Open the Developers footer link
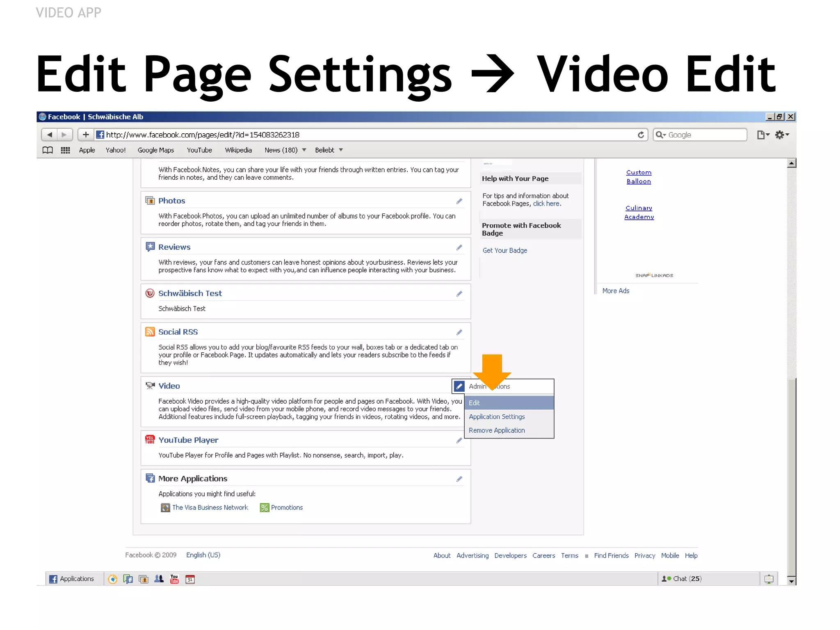840x630 pixels. coord(510,556)
